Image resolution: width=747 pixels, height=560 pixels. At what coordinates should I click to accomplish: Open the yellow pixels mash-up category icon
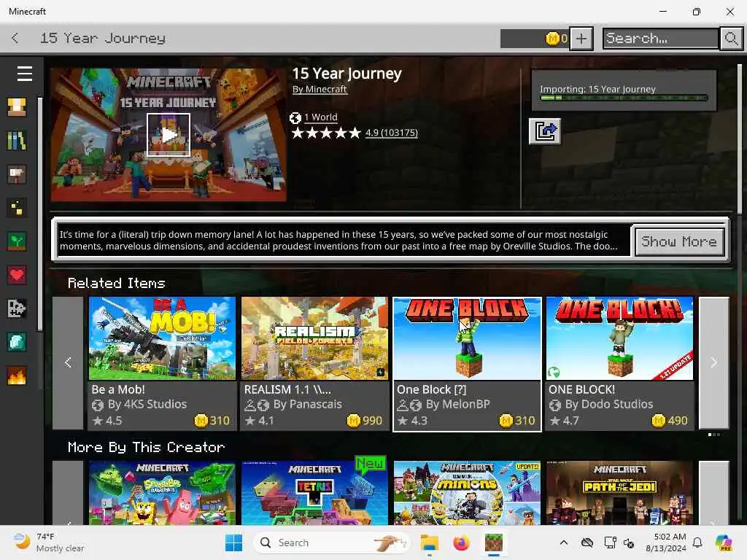pos(17,208)
